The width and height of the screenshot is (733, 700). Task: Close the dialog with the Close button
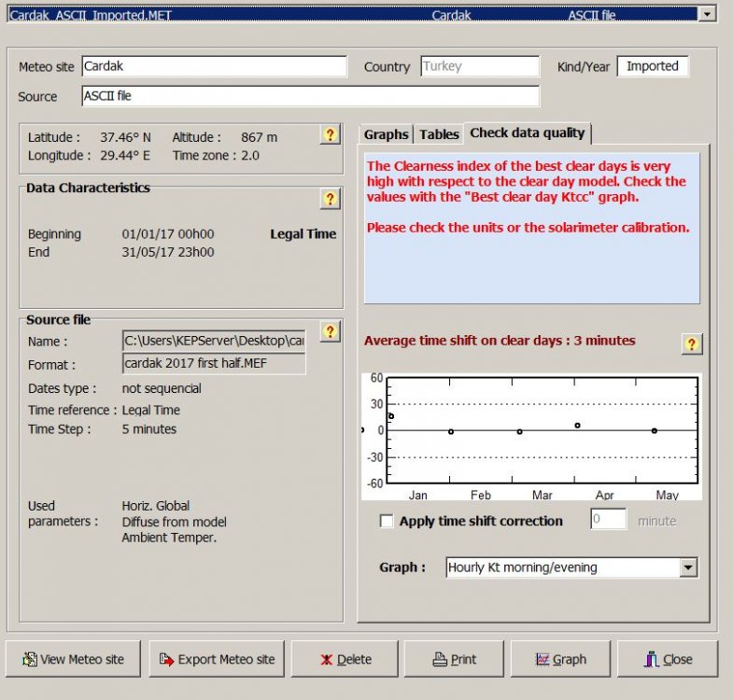click(667, 659)
